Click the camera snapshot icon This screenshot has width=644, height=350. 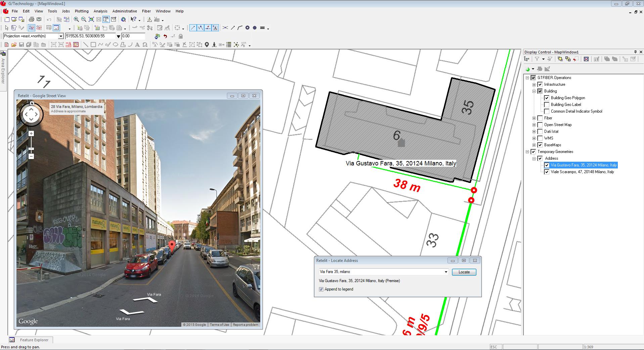(39, 20)
